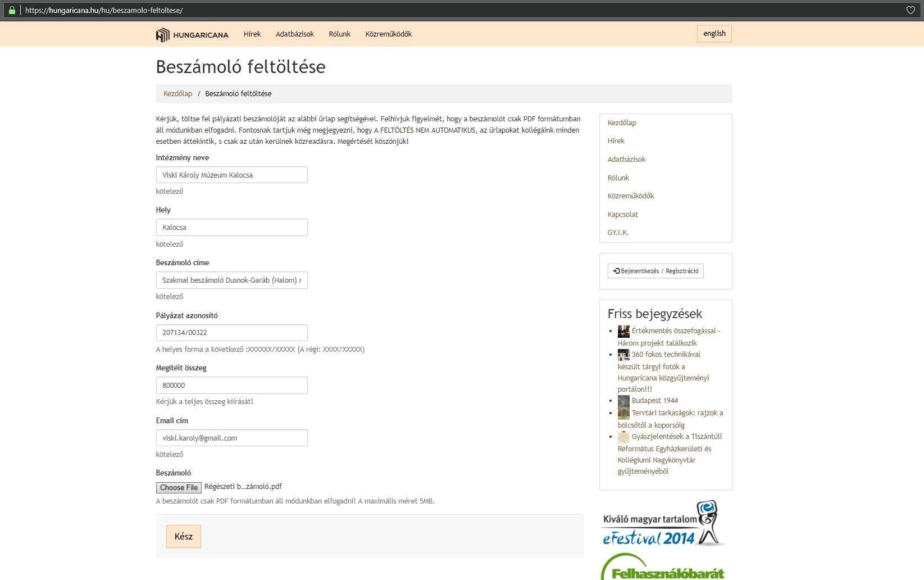This screenshot has height=580, width=924.
Task: Click Adatbázisok in the sidebar menu
Action: point(626,160)
